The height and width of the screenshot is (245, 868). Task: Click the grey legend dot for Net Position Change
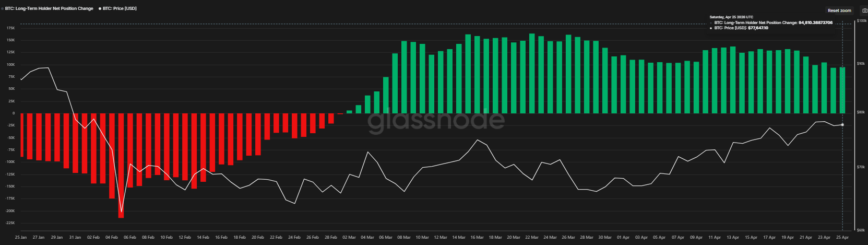point(2,8)
